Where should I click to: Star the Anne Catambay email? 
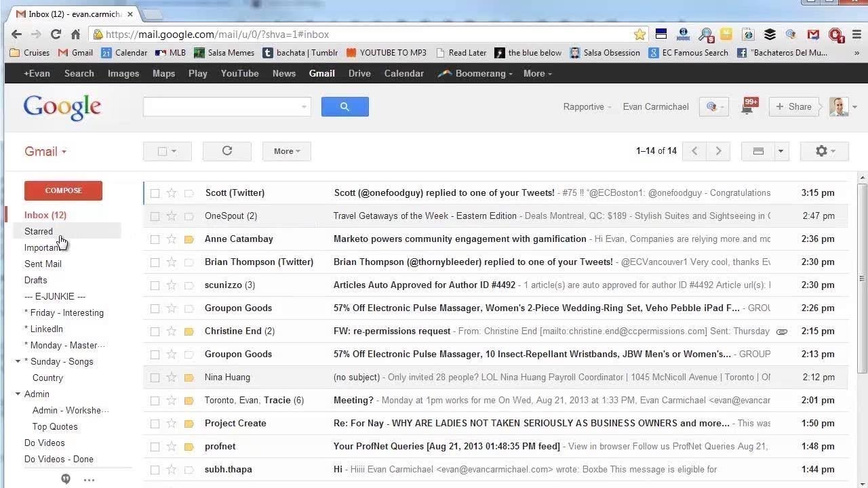(172, 239)
